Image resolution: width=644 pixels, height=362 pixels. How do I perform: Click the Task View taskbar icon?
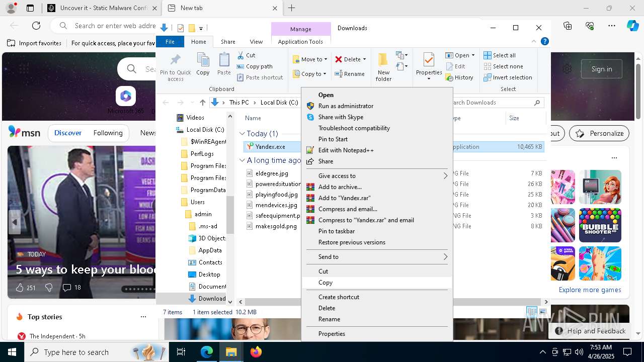coord(181,352)
